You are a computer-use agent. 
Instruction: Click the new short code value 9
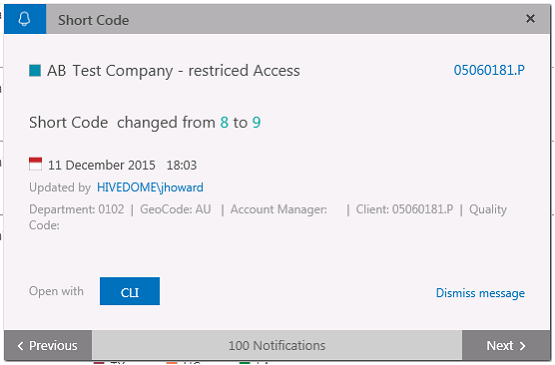click(256, 122)
